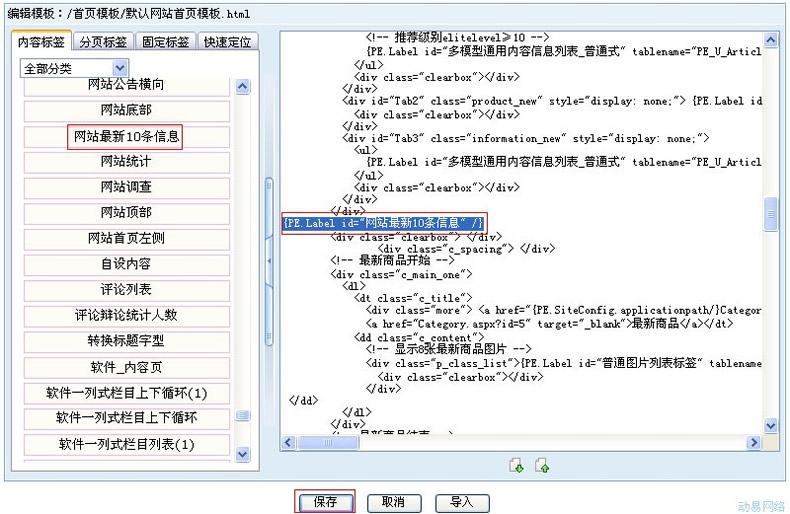Click the code editor horizontal scrollbar thumb
The height and width of the screenshot is (514, 790).
click(328, 442)
